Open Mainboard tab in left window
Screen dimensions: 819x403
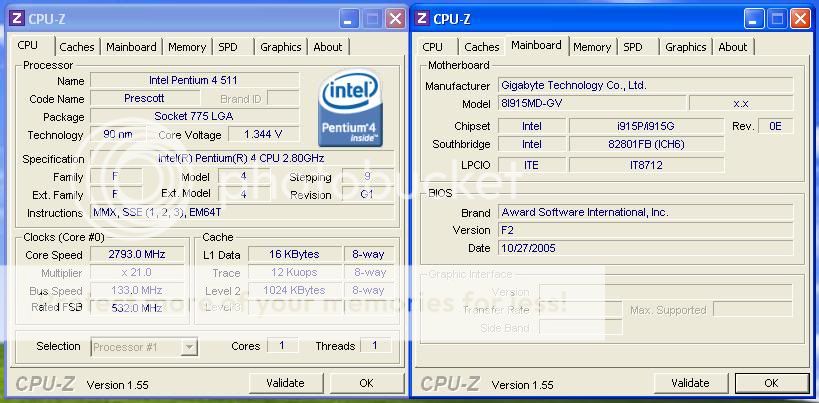tap(131, 47)
